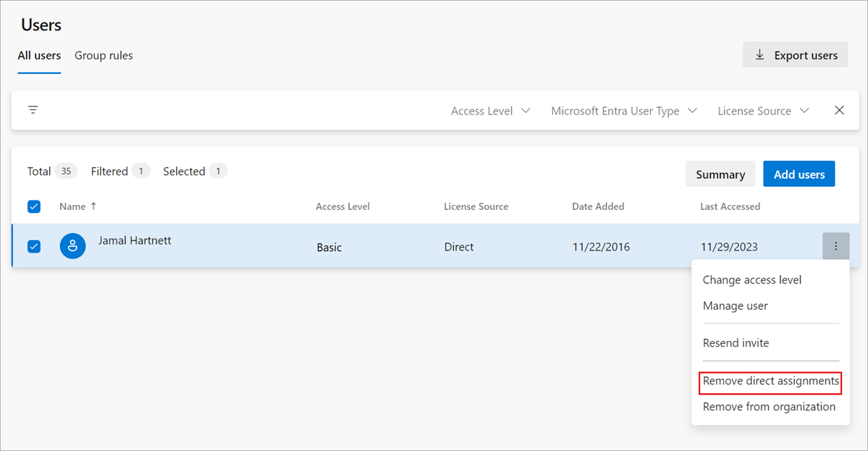
Task: Open the Summary view
Action: 720,174
